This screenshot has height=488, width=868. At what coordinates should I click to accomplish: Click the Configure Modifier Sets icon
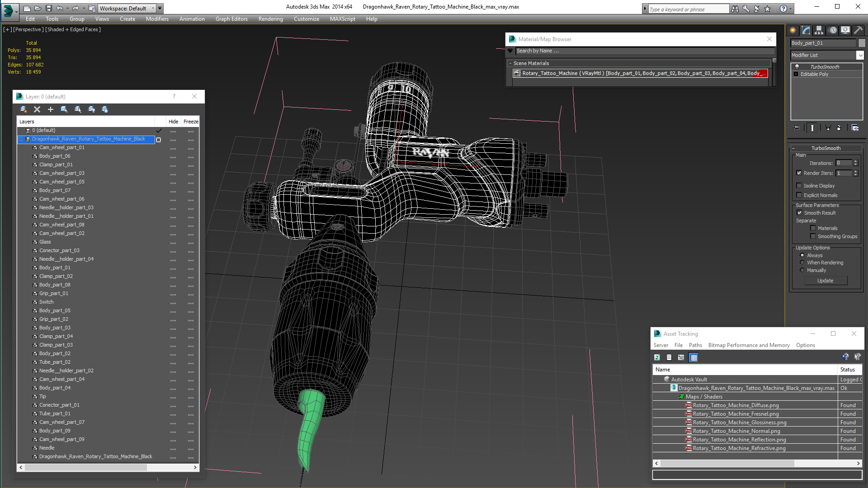(855, 128)
